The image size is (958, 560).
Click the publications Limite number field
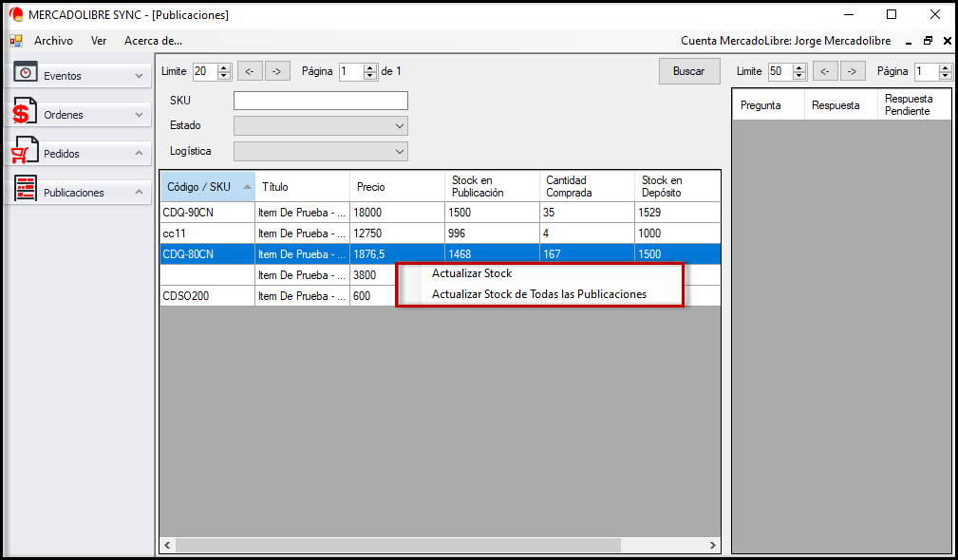click(206, 71)
